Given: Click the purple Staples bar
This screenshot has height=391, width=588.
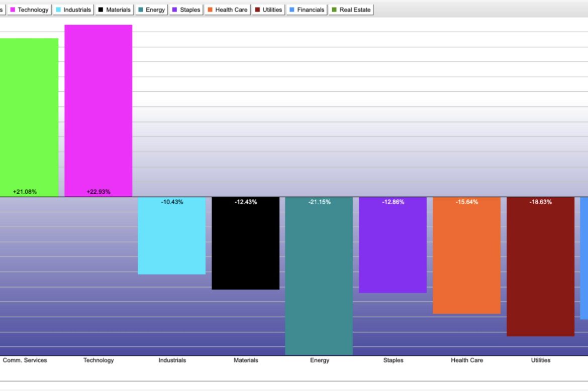Looking at the screenshot, I should click(393, 245).
